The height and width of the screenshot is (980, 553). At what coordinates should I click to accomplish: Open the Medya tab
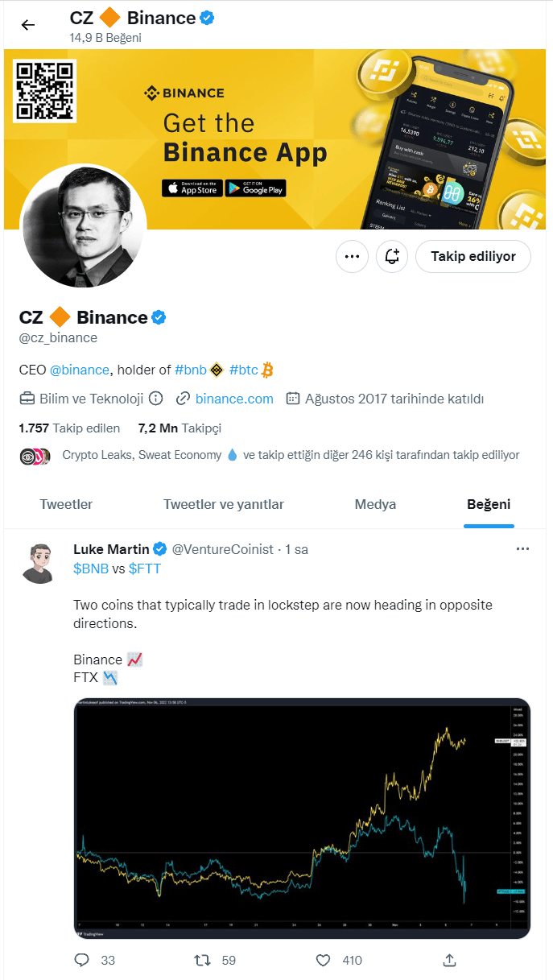(x=375, y=505)
